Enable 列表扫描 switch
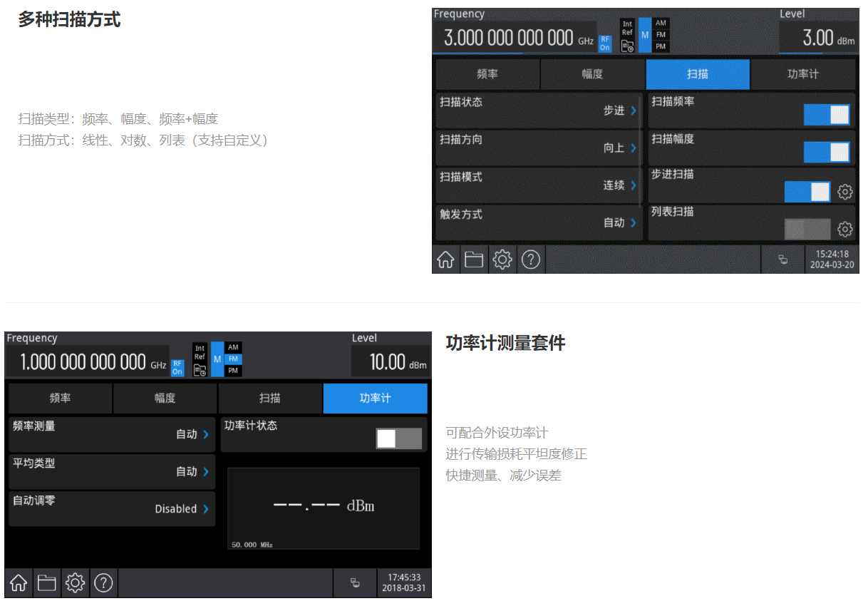Image resolution: width=868 pixels, height=601 pixels. pos(807,229)
